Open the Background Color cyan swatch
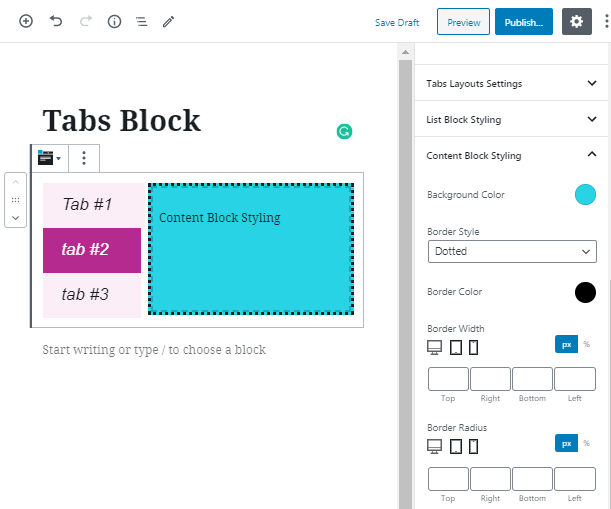Screen dimensions: 611x509 pyautogui.click(x=585, y=194)
